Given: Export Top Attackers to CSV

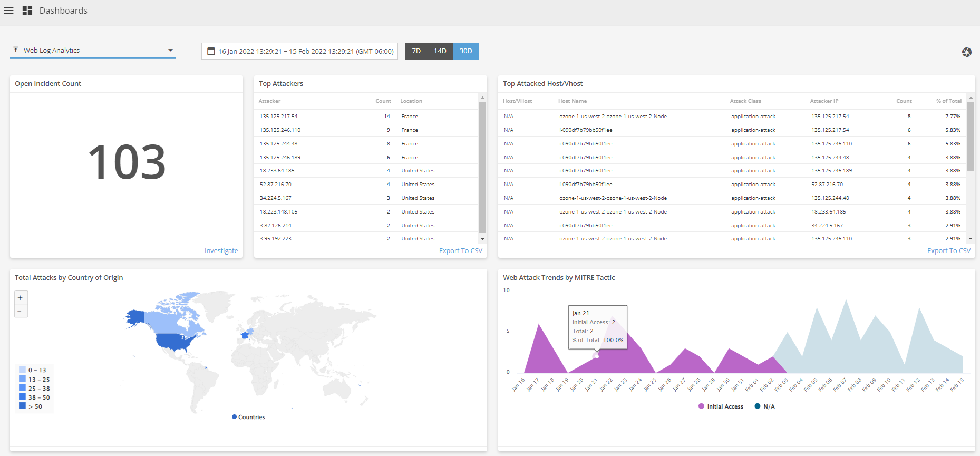Looking at the screenshot, I should pyautogui.click(x=460, y=251).
